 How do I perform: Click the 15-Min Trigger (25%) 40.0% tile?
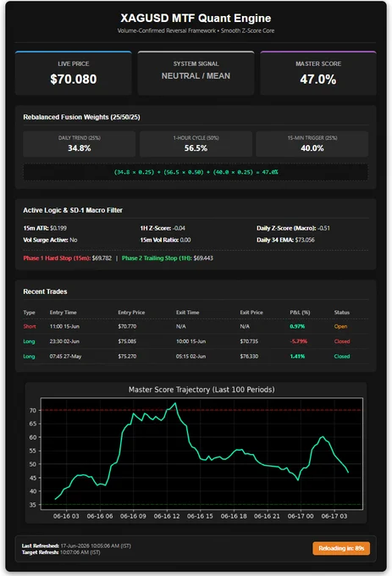tap(312, 144)
